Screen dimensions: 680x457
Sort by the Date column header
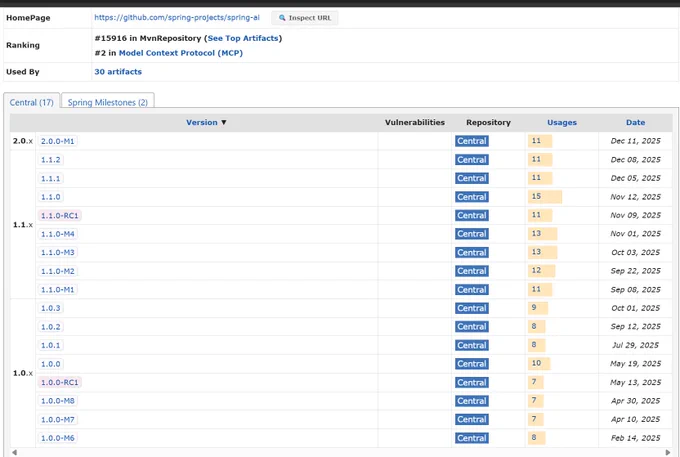click(x=635, y=122)
